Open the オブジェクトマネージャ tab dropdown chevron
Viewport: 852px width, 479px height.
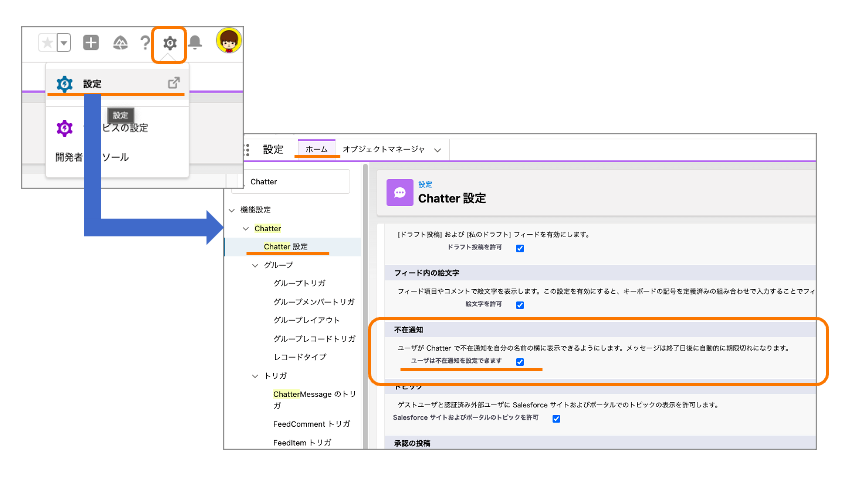pyautogui.click(x=437, y=150)
